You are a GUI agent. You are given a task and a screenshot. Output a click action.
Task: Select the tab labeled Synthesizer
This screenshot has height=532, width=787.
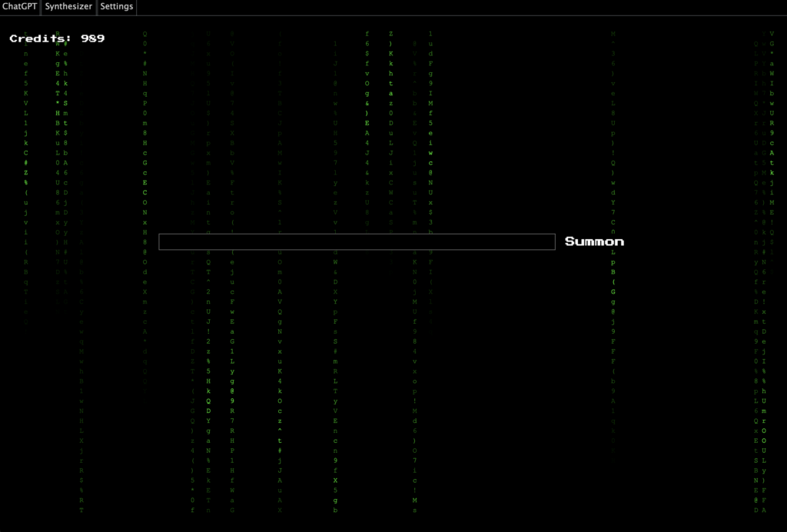(68, 7)
